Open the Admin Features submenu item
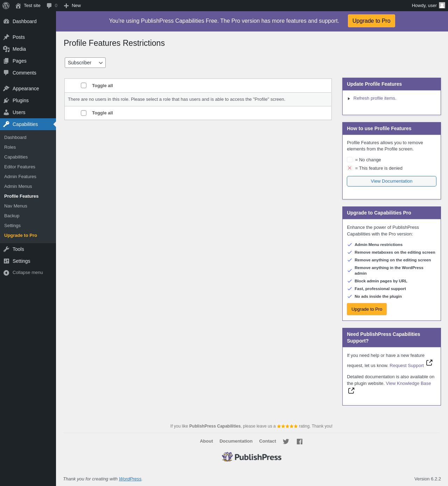The image size is (448, 486). (20, 177)
